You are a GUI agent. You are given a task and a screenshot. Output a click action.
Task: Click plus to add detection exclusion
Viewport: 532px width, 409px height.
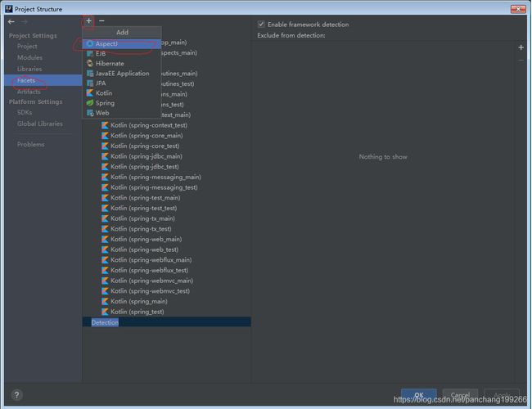click(521, 47)
